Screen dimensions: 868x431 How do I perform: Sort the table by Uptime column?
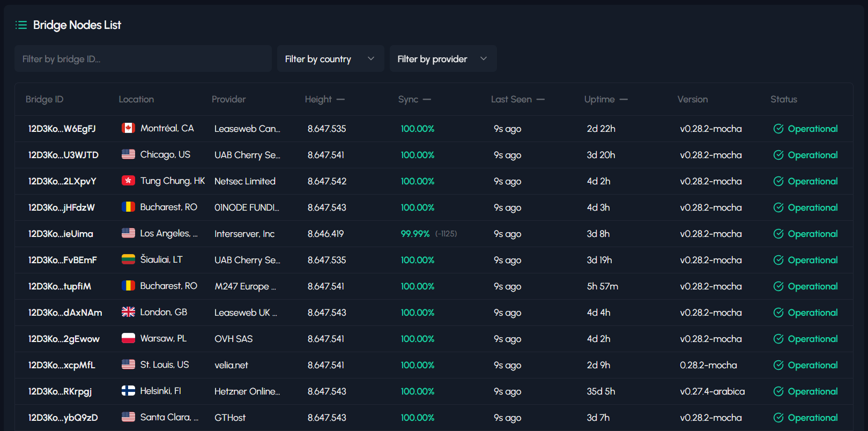click(x=606, y=99)
